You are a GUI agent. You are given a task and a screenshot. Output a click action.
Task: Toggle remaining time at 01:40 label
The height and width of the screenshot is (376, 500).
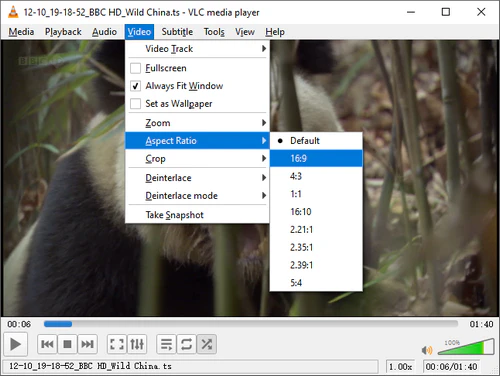coord(481,324)
